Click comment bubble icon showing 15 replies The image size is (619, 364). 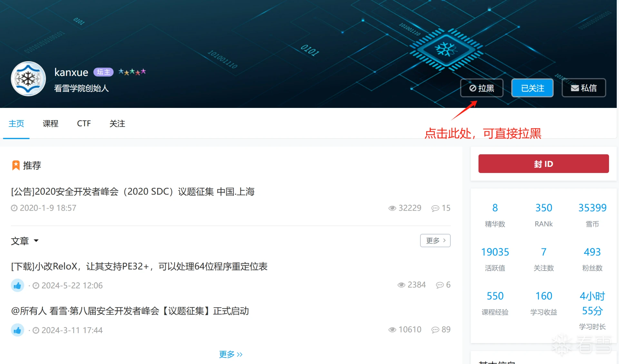[435, 208]
